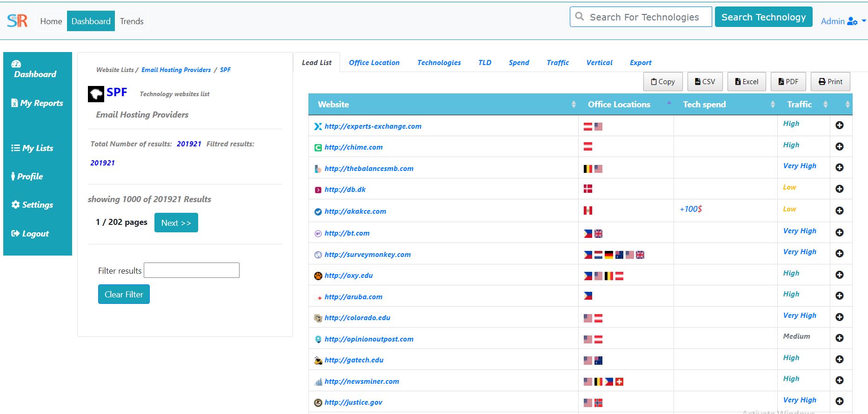
Task: Open the thebalancesmb.com website link
Action: click(x=369, y=169)
